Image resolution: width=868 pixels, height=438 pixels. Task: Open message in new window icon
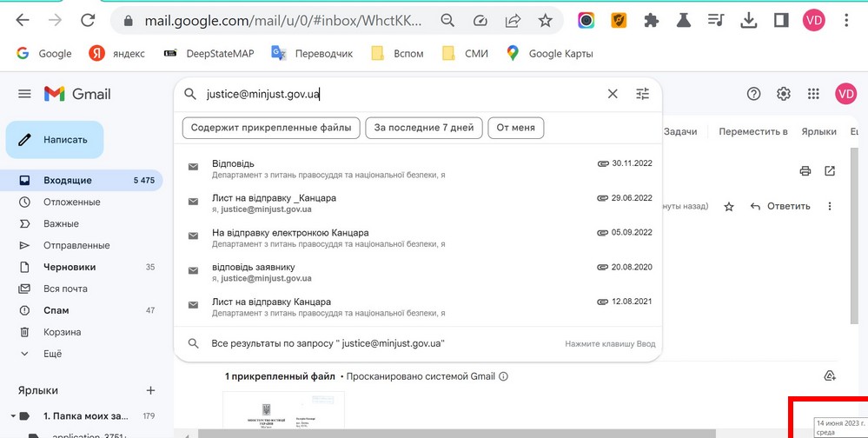pos(830,171)
